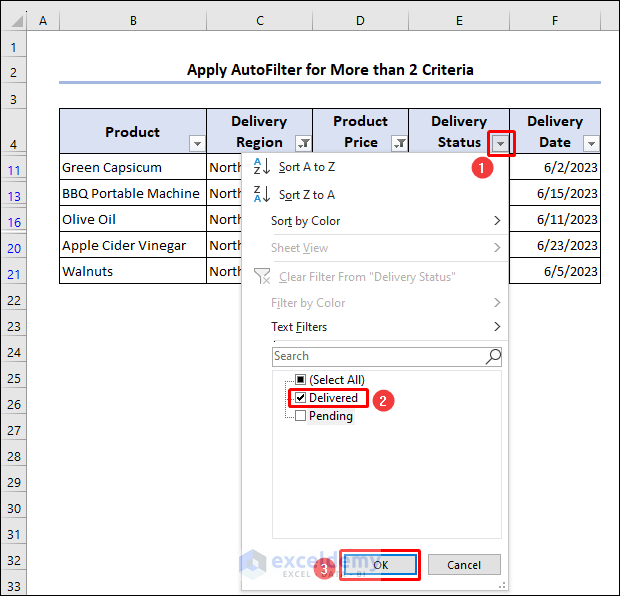Open the Product column filter dropdown

(197, 144)
